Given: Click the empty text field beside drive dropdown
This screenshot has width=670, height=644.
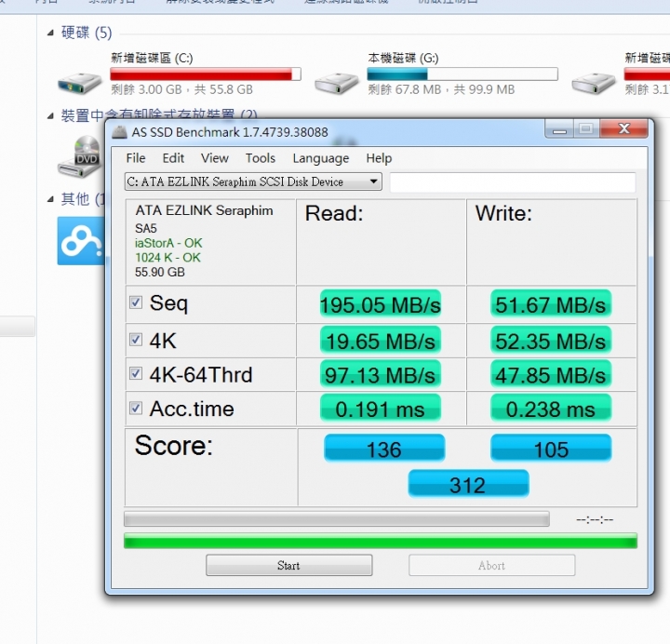Looking at the screenshot, I should point(513,182).
